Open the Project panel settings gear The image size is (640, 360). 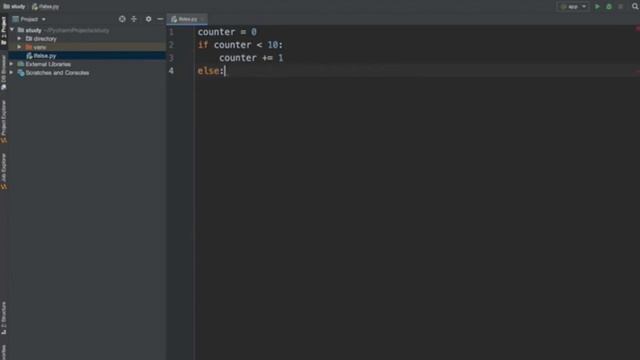pyautogui.click(x=149, y=19)
